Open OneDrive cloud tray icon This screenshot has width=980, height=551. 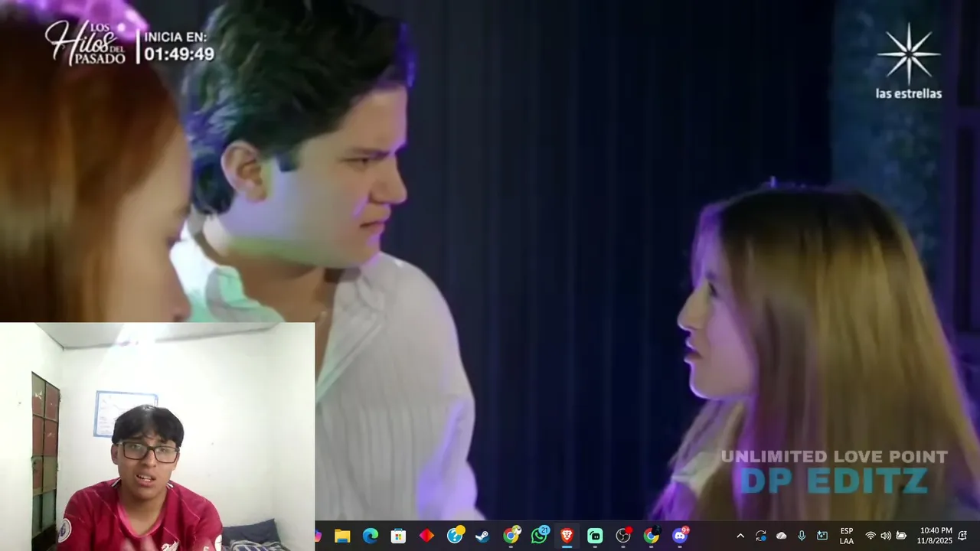tap(781, 536)
